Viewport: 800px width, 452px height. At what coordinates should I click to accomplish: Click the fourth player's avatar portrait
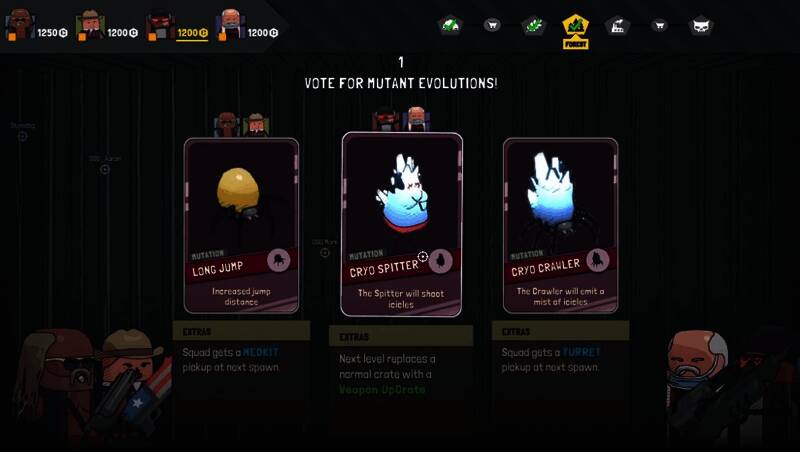(230, 24)
